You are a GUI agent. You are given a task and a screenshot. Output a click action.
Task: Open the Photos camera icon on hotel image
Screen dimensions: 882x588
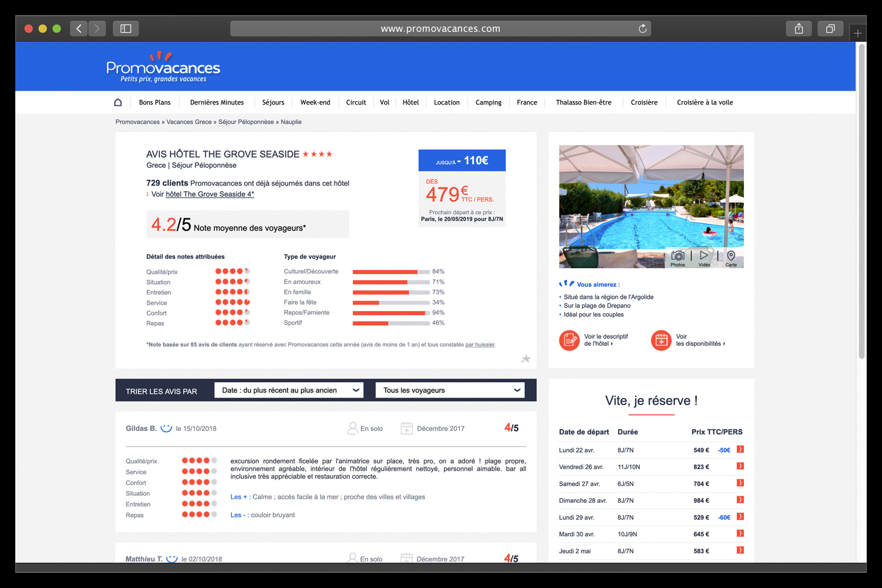678,256
